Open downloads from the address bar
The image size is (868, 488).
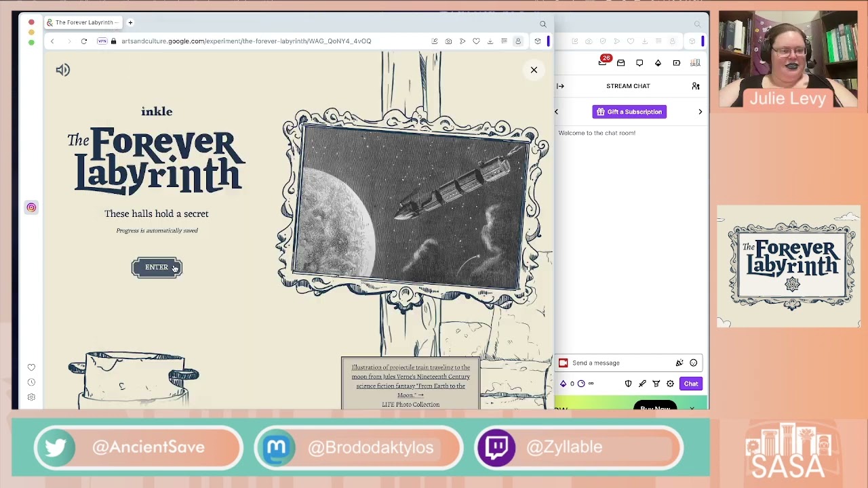pyautogui.click(x=490, y=41)
